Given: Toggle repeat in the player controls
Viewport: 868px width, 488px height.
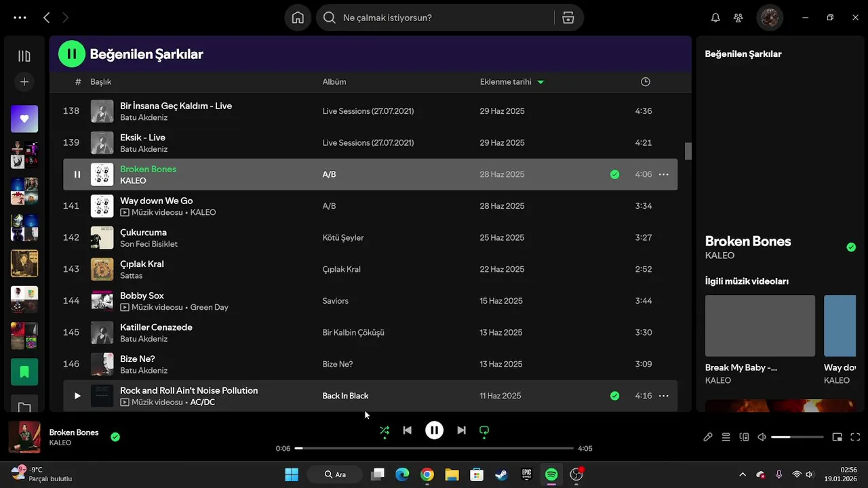Looking at the screenshot, I should coord(484,430).
